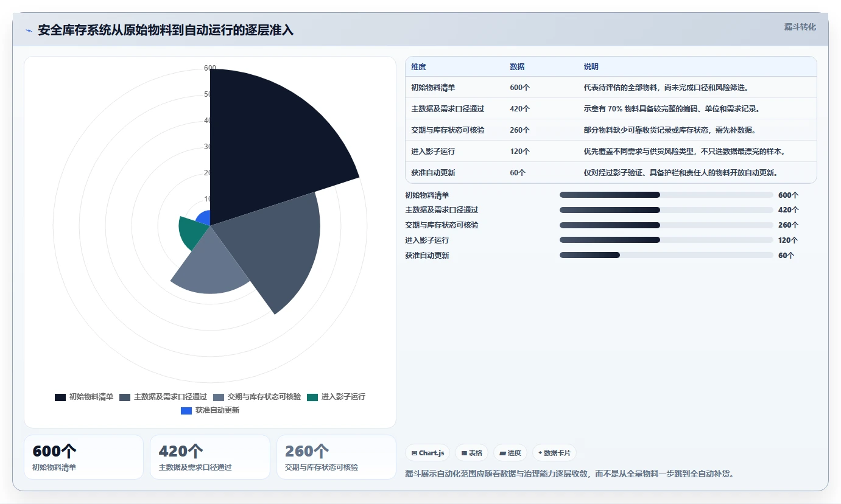Click the 初始物料清单 progress bar
841x504 pixels.
[666, 195]
